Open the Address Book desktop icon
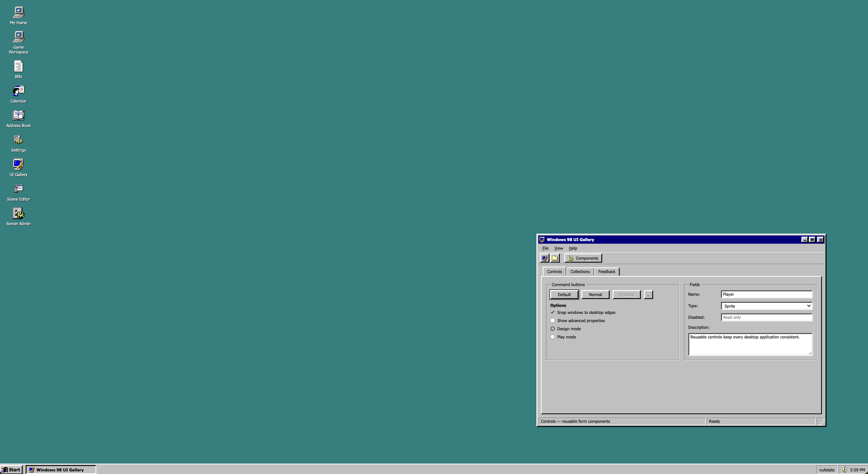Image resolution: width=868 pixels, height=474 pixels. (18, 118)
